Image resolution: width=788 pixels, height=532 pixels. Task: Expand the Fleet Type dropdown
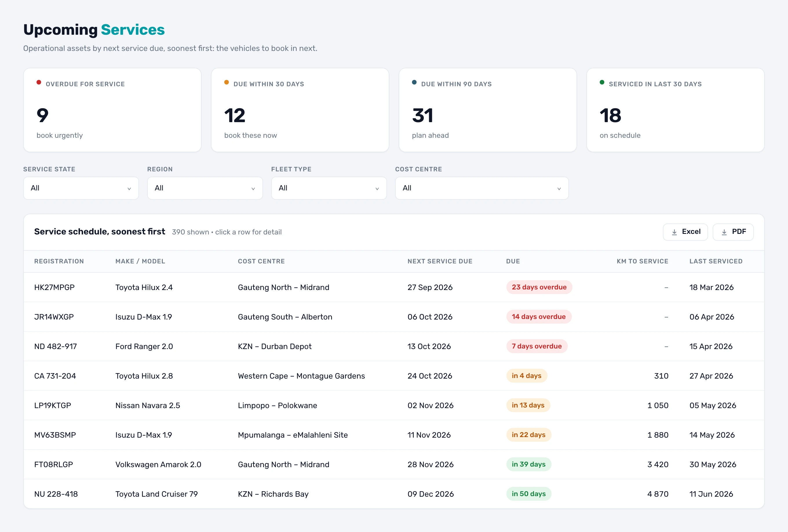329,188
